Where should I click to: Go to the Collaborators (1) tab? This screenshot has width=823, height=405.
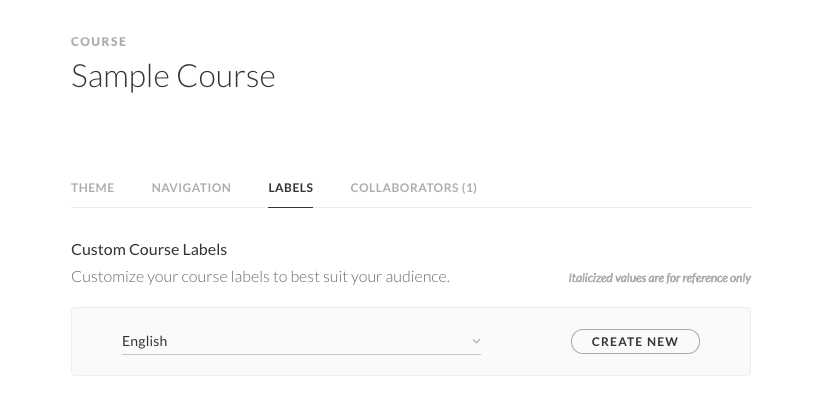pyautogui.click(x=413, y=188)
